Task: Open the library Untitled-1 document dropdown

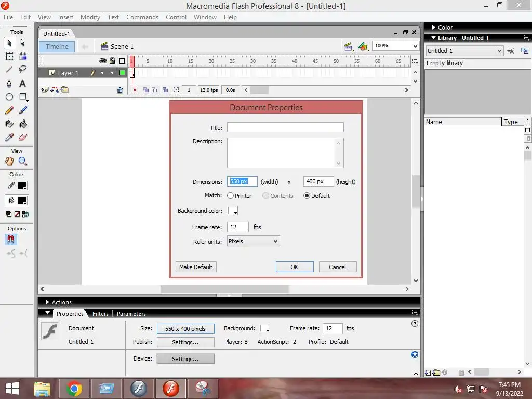Action: (x=464, y=51)
